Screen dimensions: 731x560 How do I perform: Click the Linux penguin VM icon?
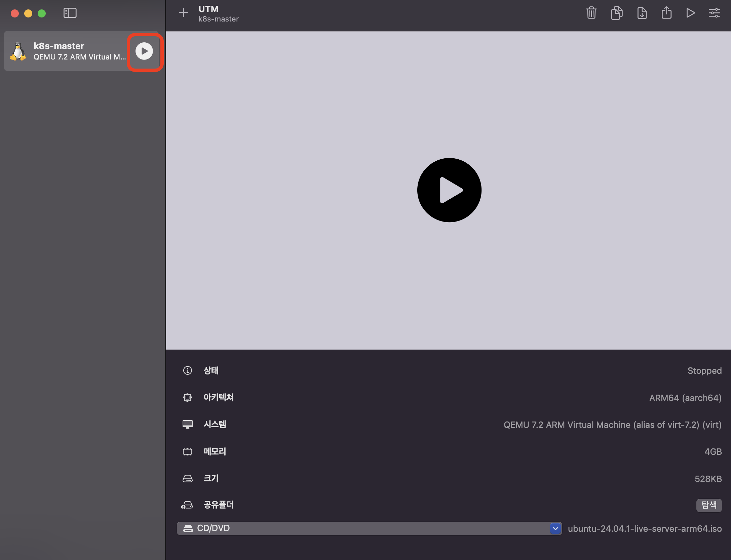pyautogui.click(x=18, y=51)
